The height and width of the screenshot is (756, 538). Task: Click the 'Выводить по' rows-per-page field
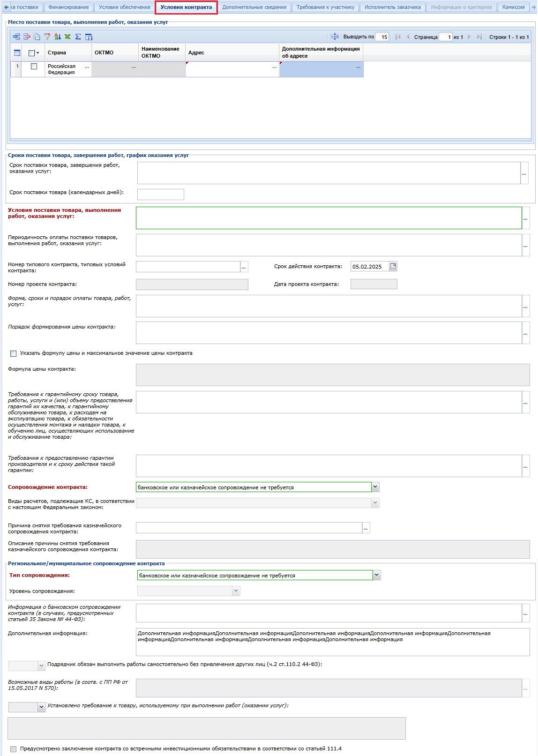(x=382, y=37)
